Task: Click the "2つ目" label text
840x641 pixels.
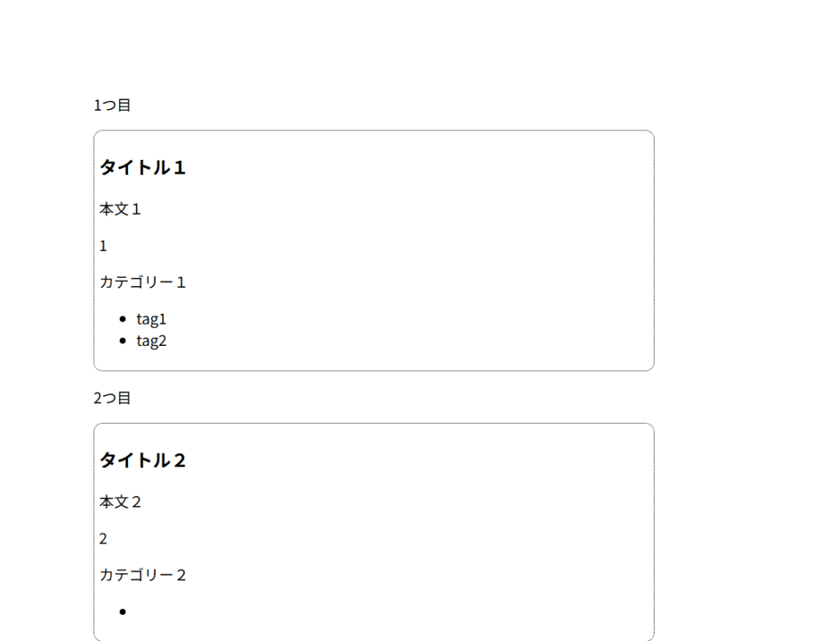Action: click(112, 398)
